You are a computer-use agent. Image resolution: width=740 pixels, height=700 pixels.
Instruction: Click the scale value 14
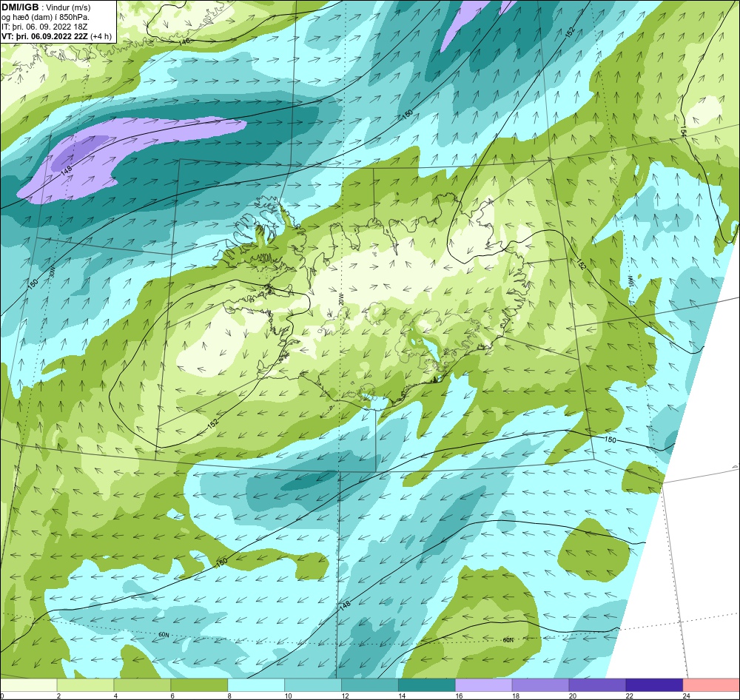click(402, 696)
